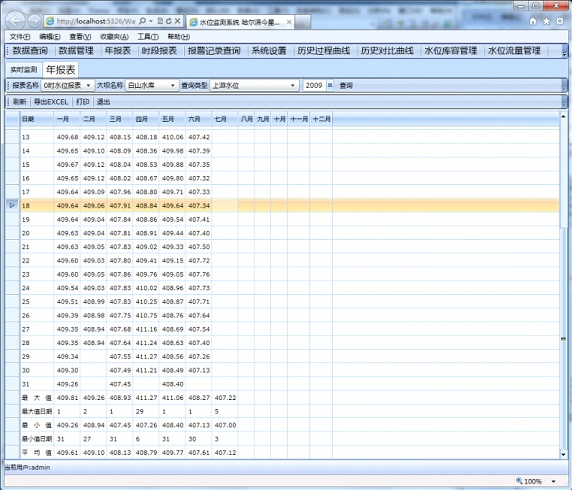Image resolution: width=572 pixels, height=490 pixels.
Task: Open the 历史过程曲线 navigation item
Action: pos(323,51)
